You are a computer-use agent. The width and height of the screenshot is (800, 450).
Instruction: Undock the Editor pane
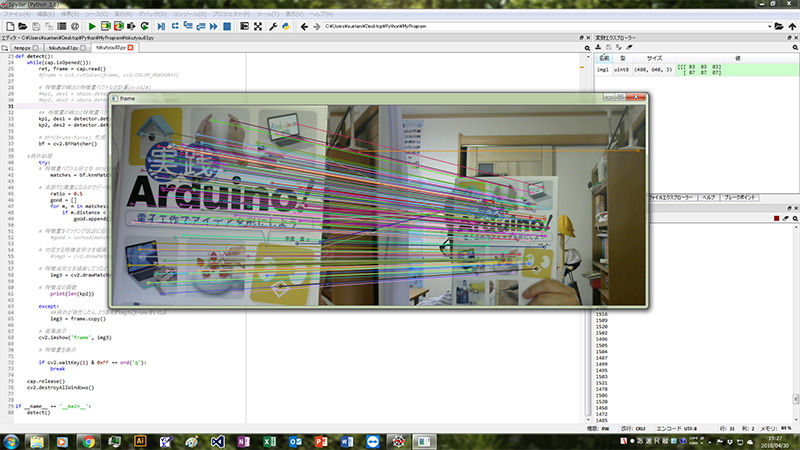coord(581,38)
